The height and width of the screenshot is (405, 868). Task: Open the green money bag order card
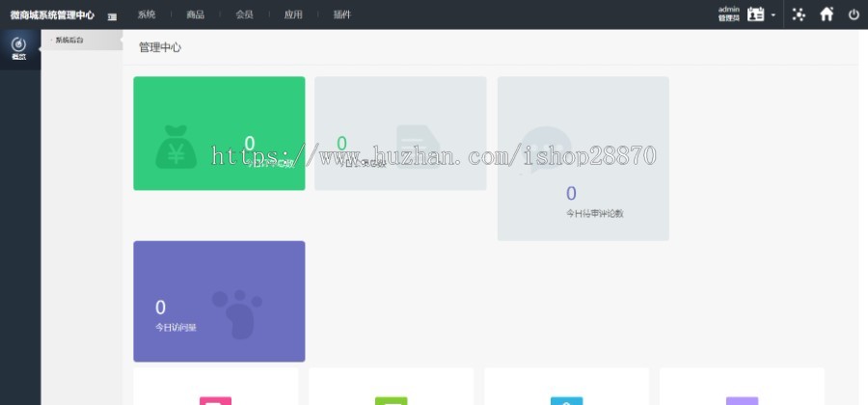point(219,133)
